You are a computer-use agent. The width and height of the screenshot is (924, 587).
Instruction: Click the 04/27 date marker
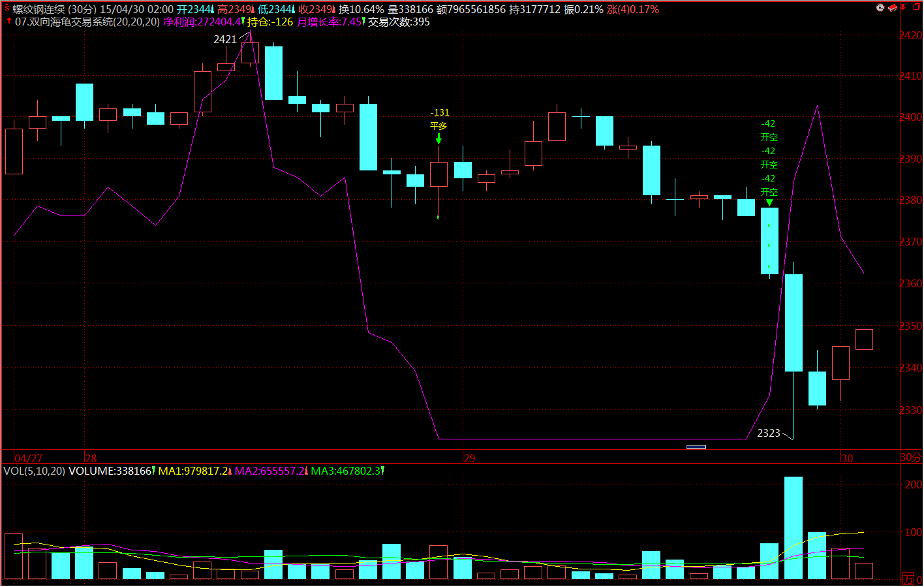tap(29, 458)
